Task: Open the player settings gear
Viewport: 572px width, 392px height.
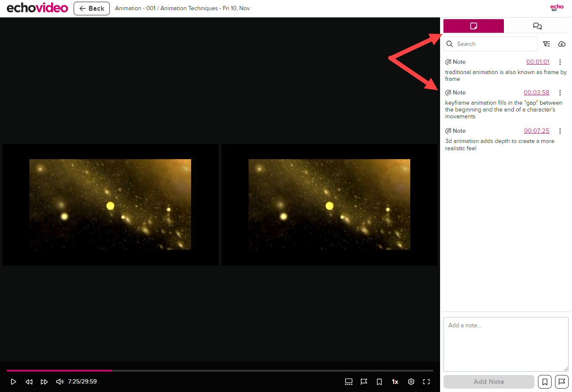Action: tap(411, 382)
